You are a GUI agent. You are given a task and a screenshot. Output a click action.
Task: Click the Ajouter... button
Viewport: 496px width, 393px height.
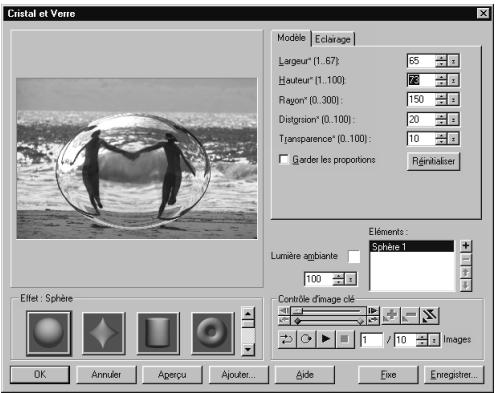(239, 375)
